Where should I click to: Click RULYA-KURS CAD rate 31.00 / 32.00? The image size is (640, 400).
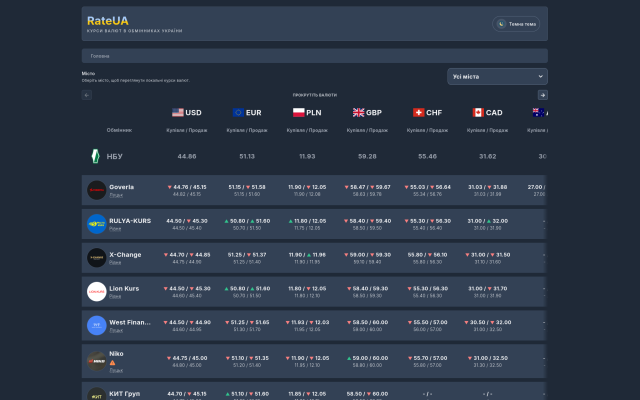click(488, 221)
